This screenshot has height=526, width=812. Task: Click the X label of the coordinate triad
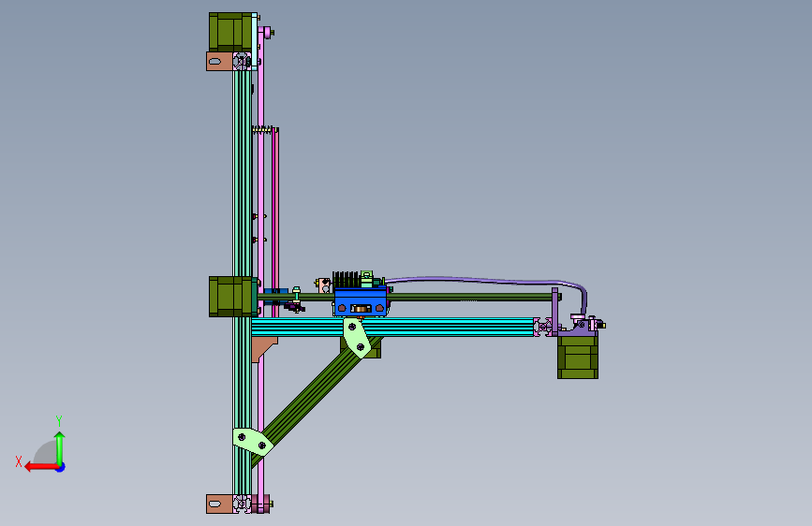coord(19,461)
